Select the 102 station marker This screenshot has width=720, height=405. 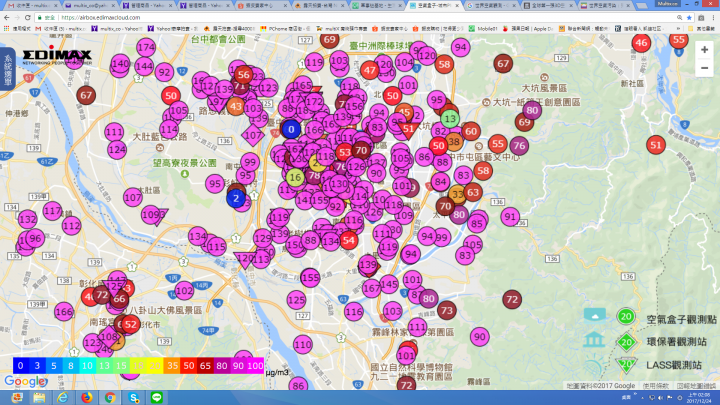(x=184, y=291)
